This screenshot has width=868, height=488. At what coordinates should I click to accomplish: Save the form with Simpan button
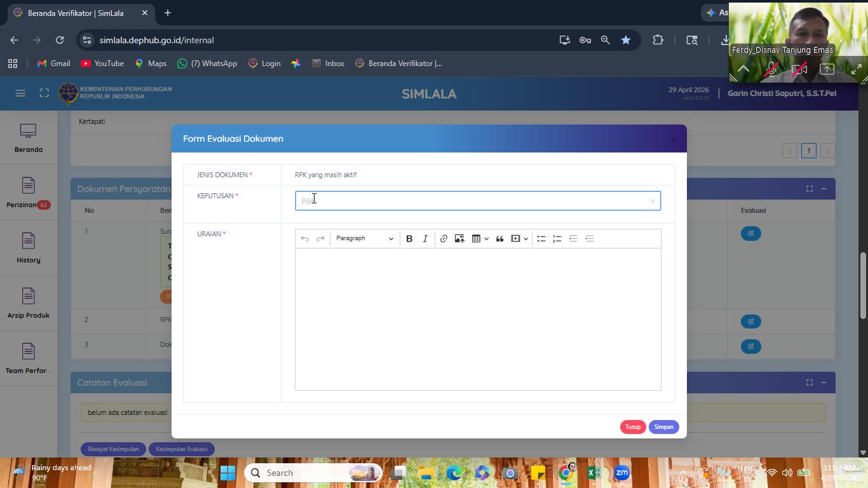[663, 427]
